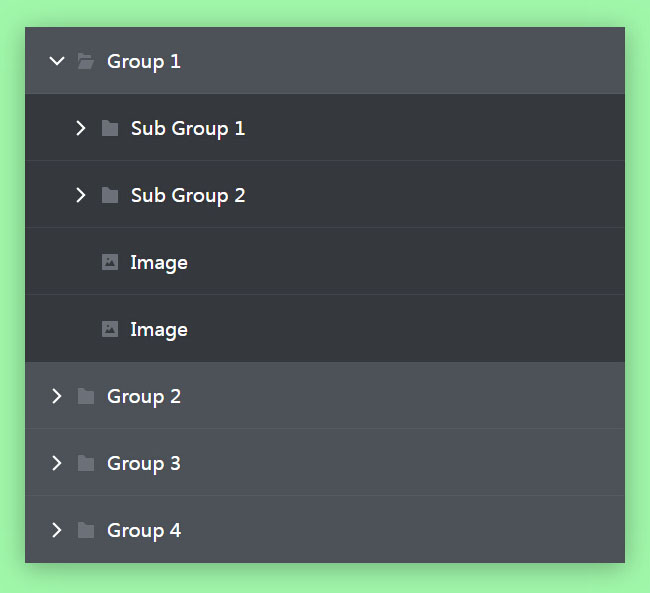Click the folder icon beside Group 3
The image size is (650, 593).
tap(86, 463)
